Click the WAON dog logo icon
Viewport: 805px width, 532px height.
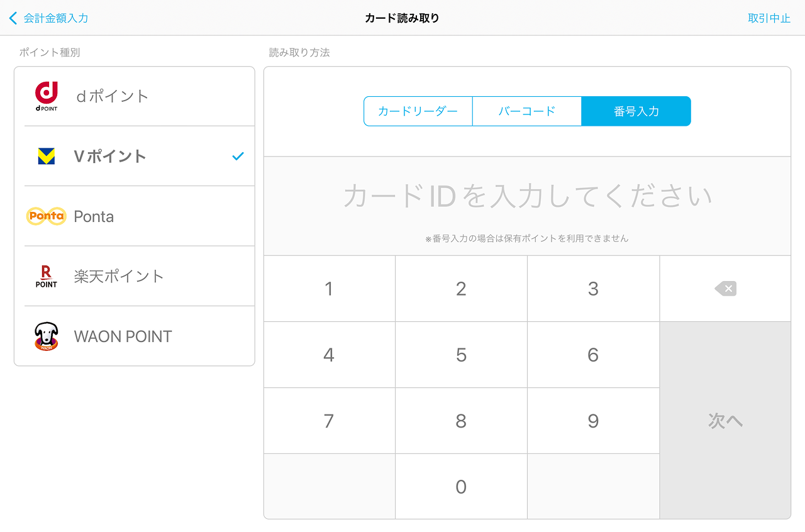[47, 336]
